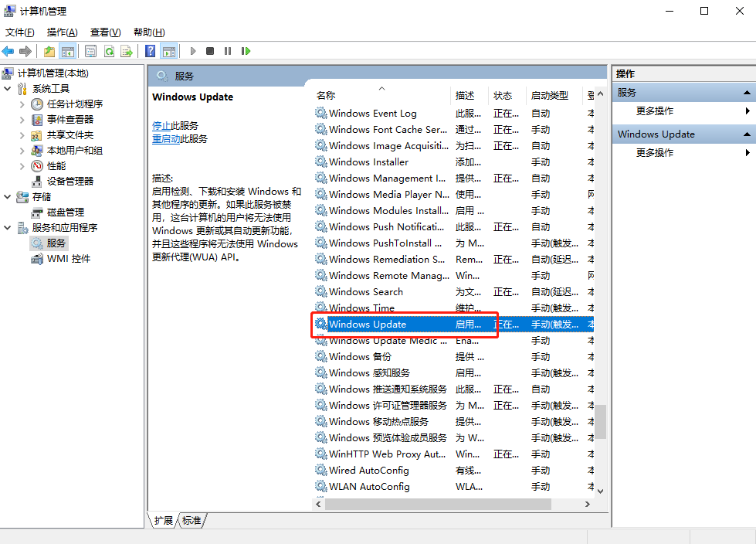Click the vertical scrollbar thumb in services list

click(x=600, y=421)
